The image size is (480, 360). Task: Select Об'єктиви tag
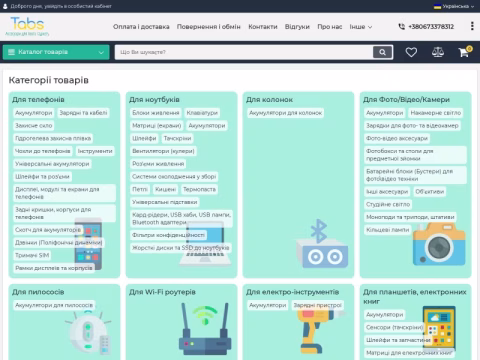click(x=430, y=192)
